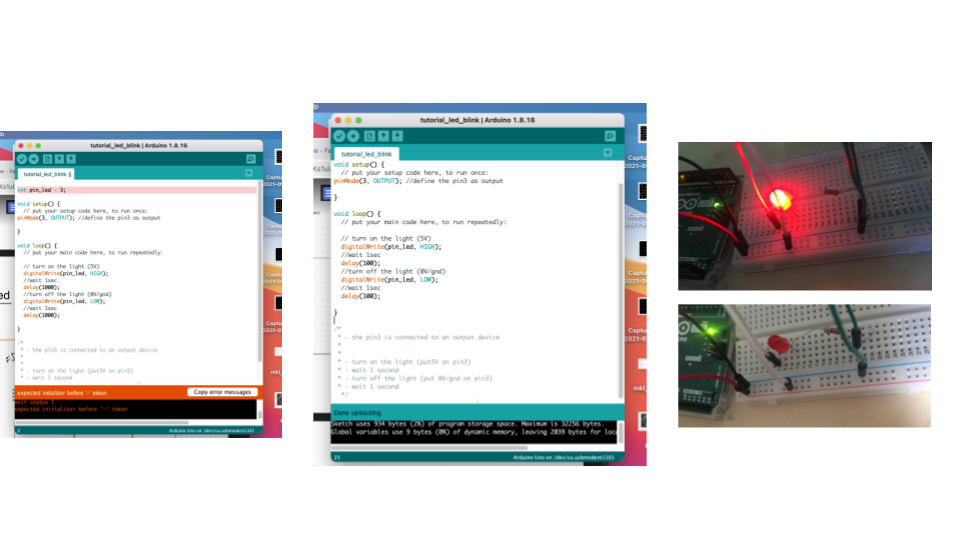960x540 pixels.
Task: Click editor vertical scrollbar in error window
Action: tap(260, 269)
